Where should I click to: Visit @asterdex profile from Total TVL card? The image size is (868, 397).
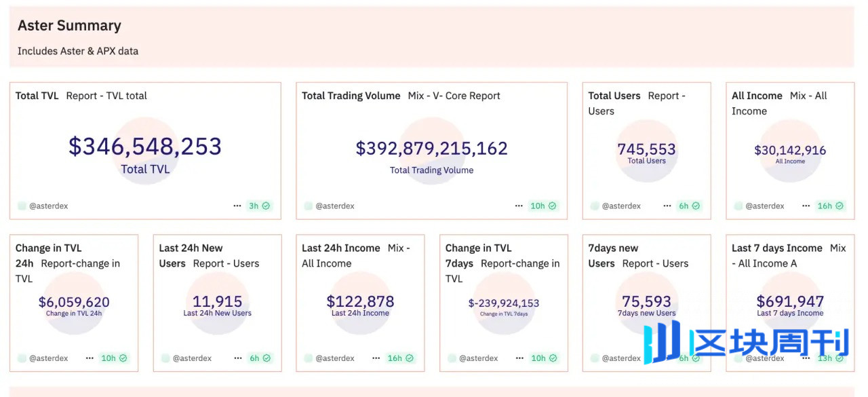[x=48, y=206]
